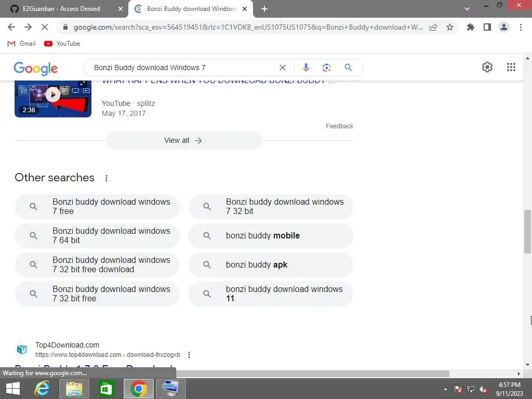Open the taskbar clock and date
The height and width of the screenshot is (399, 532).
[509, 389]
